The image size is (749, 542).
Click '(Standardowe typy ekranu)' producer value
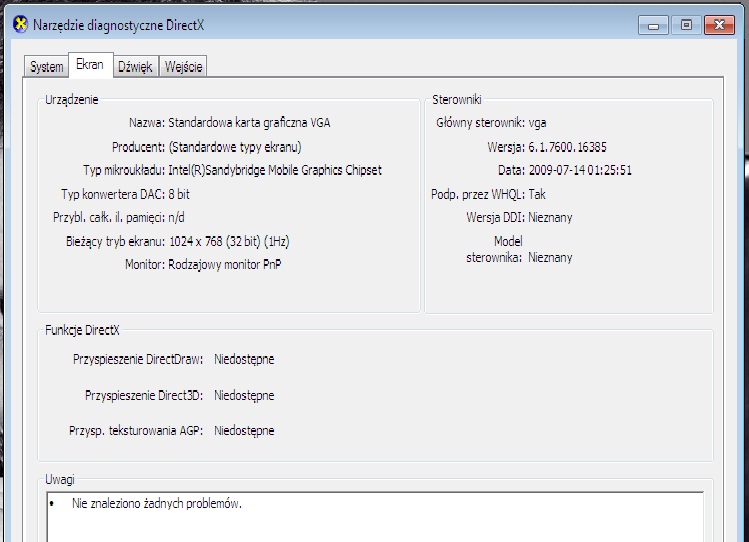tap(235, 147)
